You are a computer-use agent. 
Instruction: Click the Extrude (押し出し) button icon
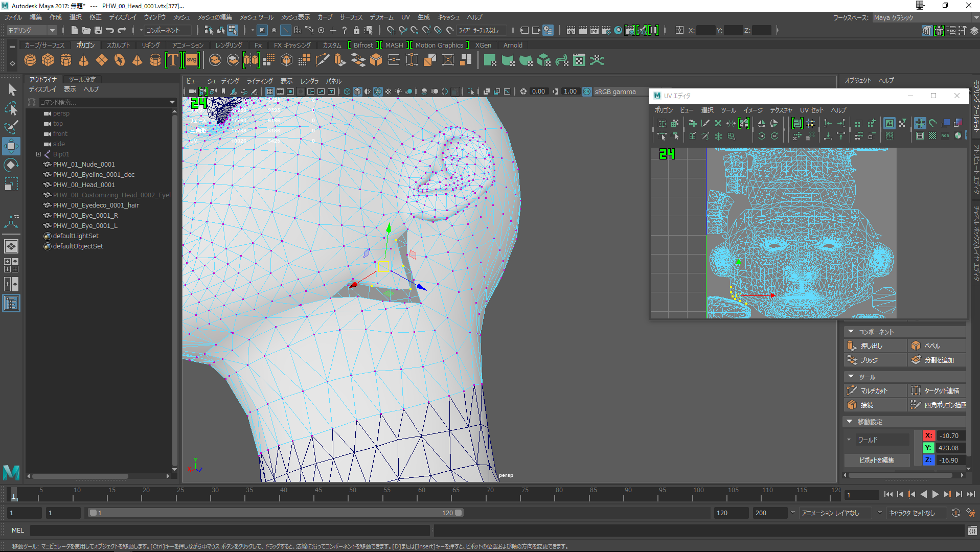pyautogui.click(x=852, y=346)
